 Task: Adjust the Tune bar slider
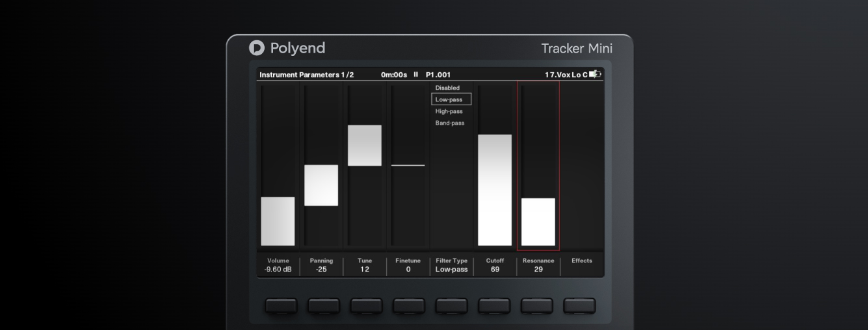pyautogui.click(x=365, y=146)
